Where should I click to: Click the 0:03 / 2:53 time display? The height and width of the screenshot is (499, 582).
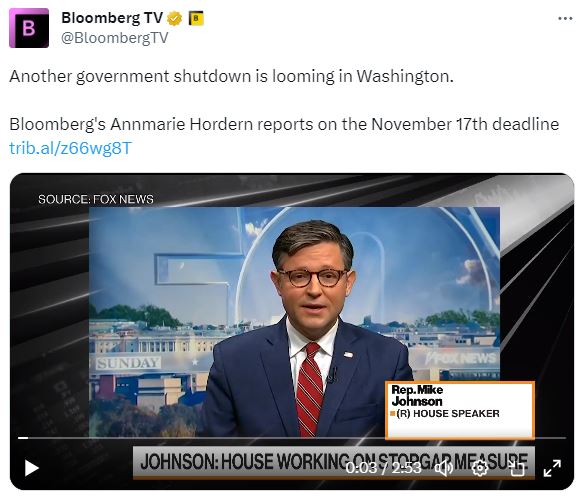click(x=383, y=468)
